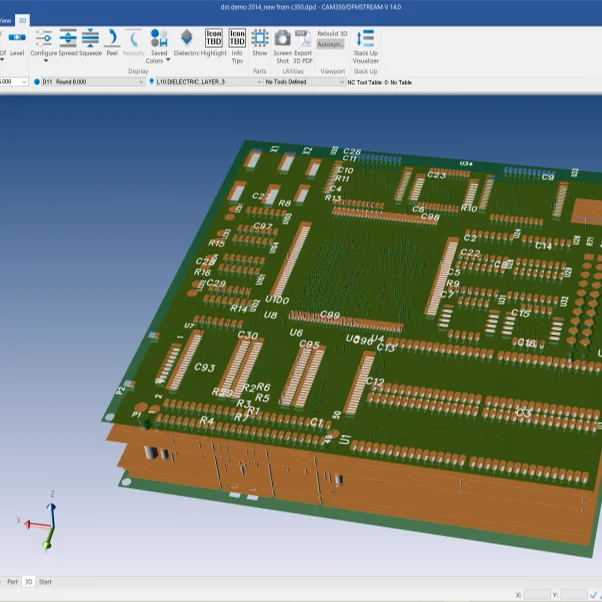Click the Squeeze layers icon
Image resolution: width=602 pixels, height=602 pixels.
point(91,38)
